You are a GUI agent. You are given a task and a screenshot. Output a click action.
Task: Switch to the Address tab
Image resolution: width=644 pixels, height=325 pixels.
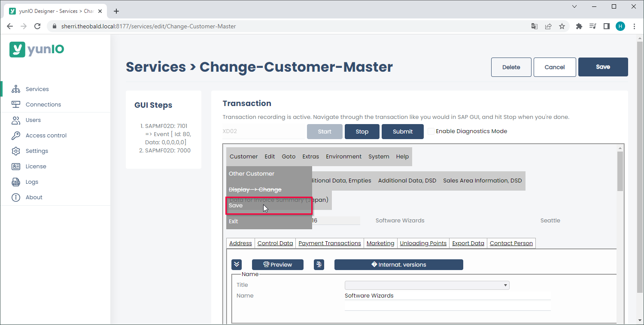click(x=240, y=243)
